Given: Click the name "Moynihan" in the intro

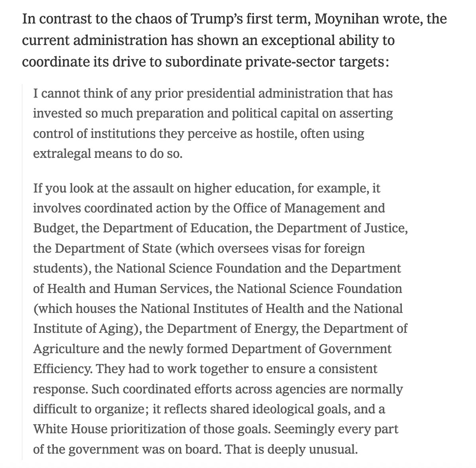Looking at the screenshot, I should [x=346, y=19].
